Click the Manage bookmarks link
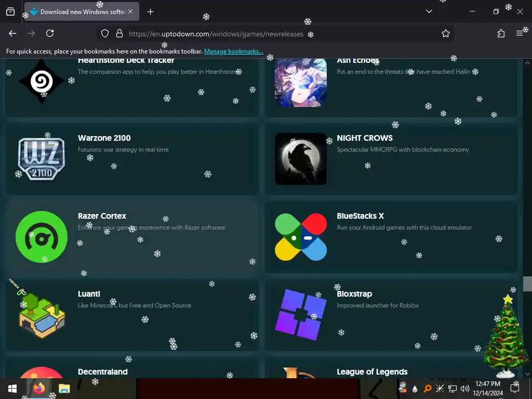 pos(233,51)
